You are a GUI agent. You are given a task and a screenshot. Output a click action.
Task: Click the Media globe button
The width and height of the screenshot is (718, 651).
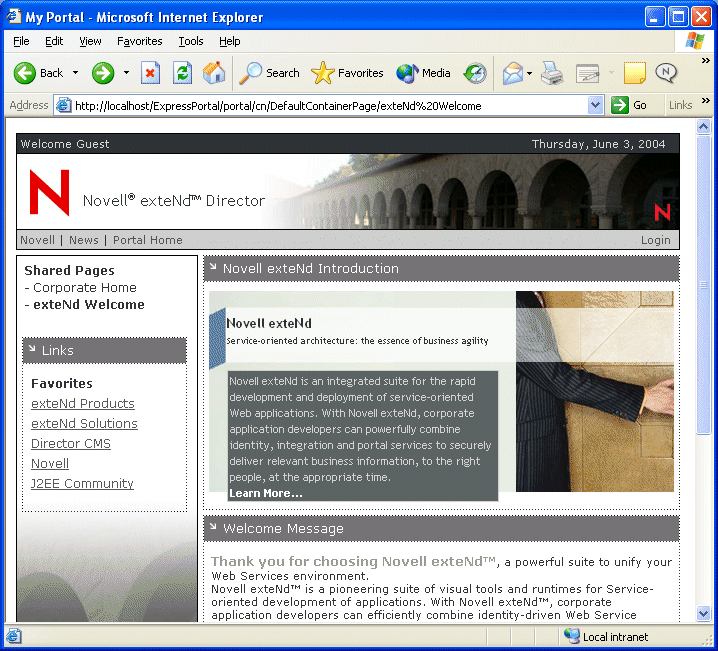pyautogui.click(x=423, y=73)
